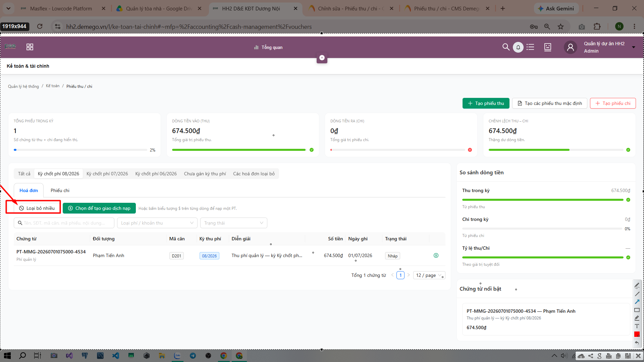Viewport: 644px width, 362px height.
Task: Open the 12 / page size selector
Action: [x=429, y=275]
